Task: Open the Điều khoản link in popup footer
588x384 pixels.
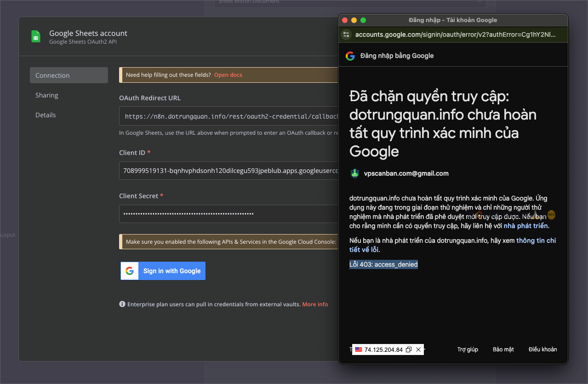Action: 543,350
